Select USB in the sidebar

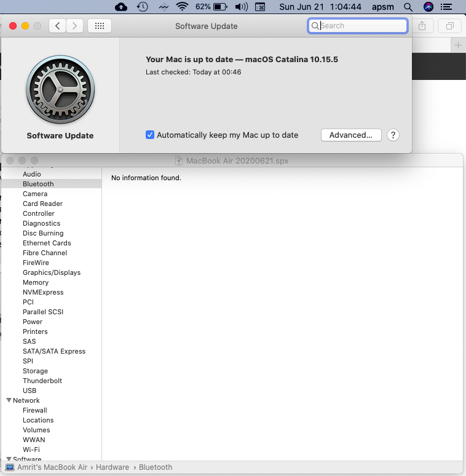click(x=30, y=391)
